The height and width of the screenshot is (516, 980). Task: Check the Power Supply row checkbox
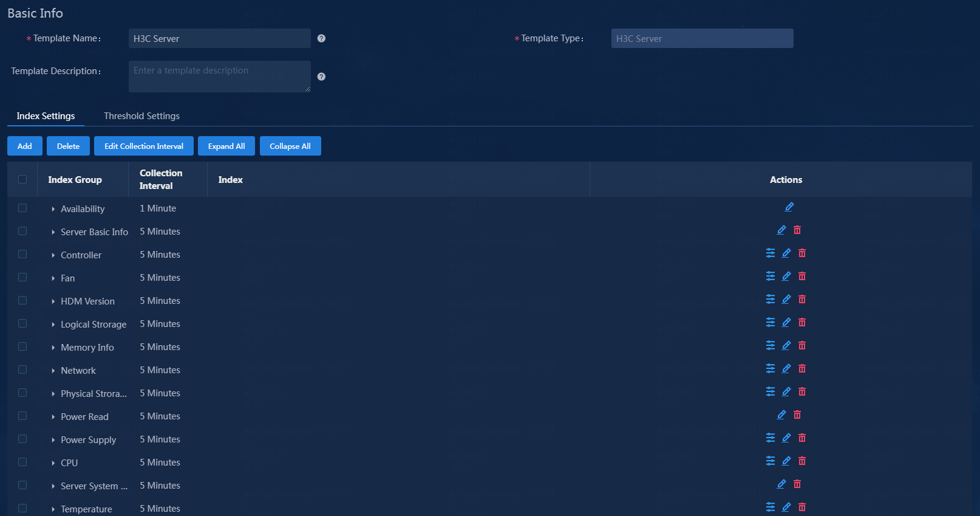click(x=22, y=439)
